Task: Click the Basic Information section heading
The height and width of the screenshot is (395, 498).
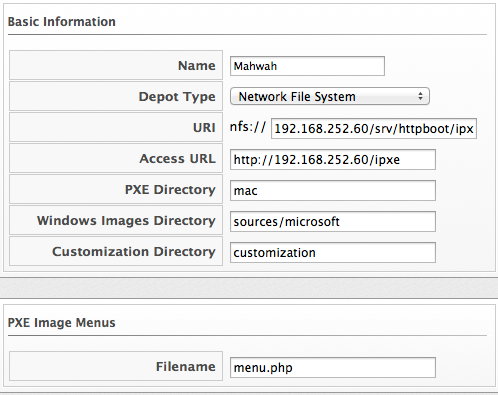Action: [x=62, y=22]
